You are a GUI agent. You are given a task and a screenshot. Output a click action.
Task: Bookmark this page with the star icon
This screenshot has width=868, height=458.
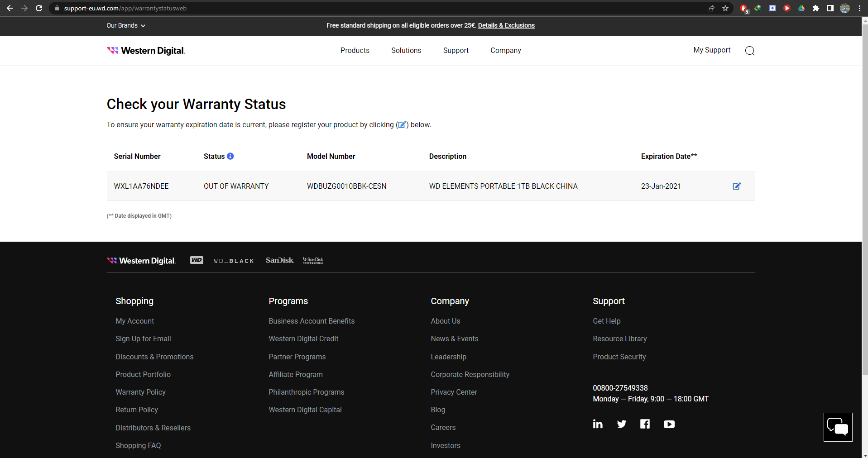tap(725, 8)
